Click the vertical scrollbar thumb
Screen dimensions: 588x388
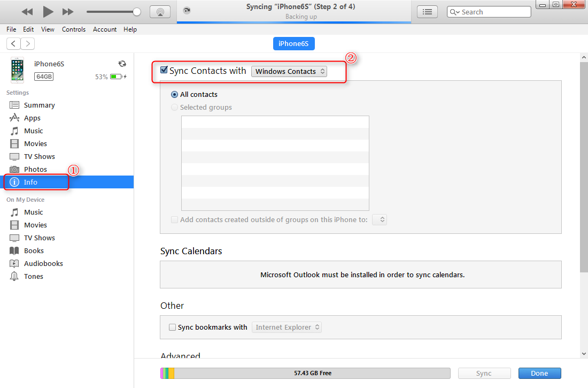point(584,167)
